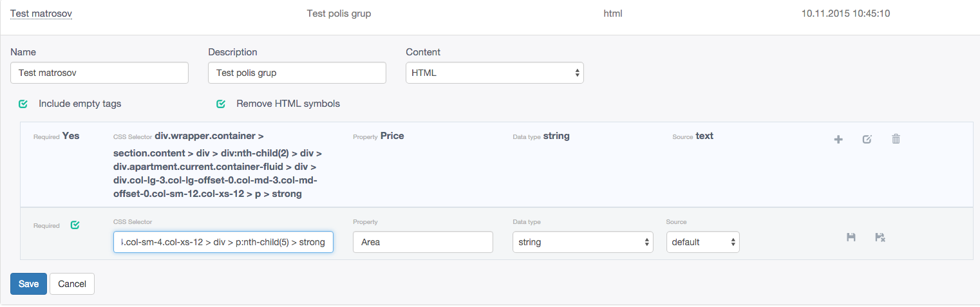
Task: Delete the Price rule via trash icon
Action: [896, 139]
